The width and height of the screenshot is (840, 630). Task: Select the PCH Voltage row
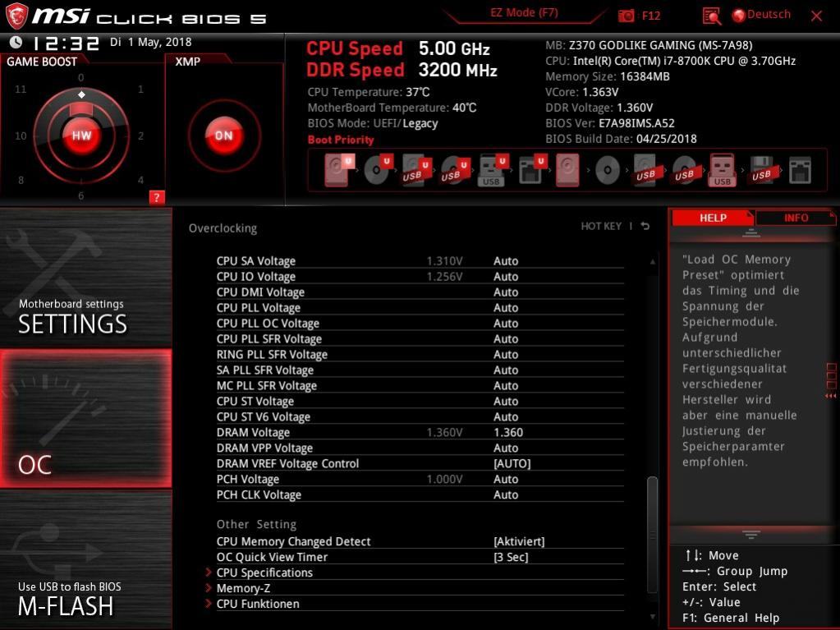pyautogui.click(x=420, y=479)
